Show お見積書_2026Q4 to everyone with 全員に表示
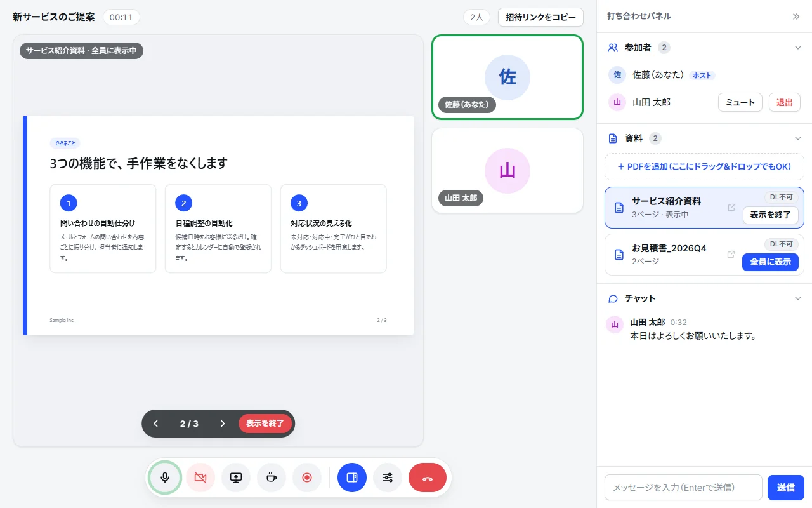 (771, 262)
